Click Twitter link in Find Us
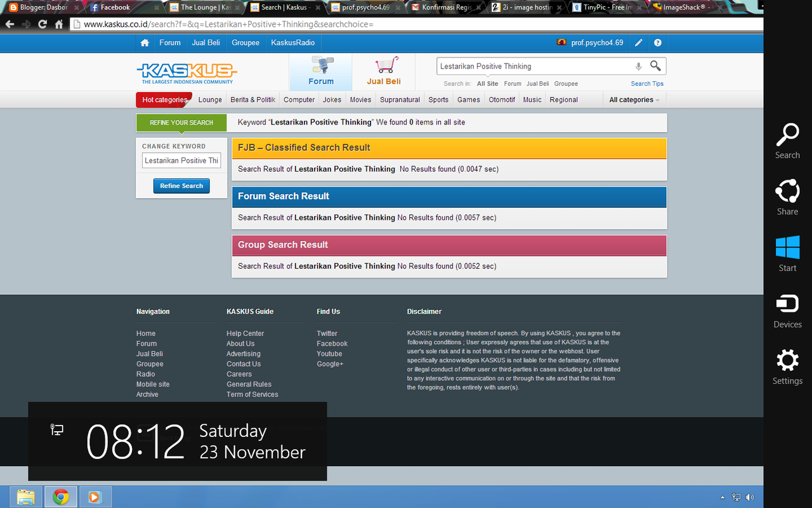The width and height of the screenshot is (812, 508). tap(327, 333)
